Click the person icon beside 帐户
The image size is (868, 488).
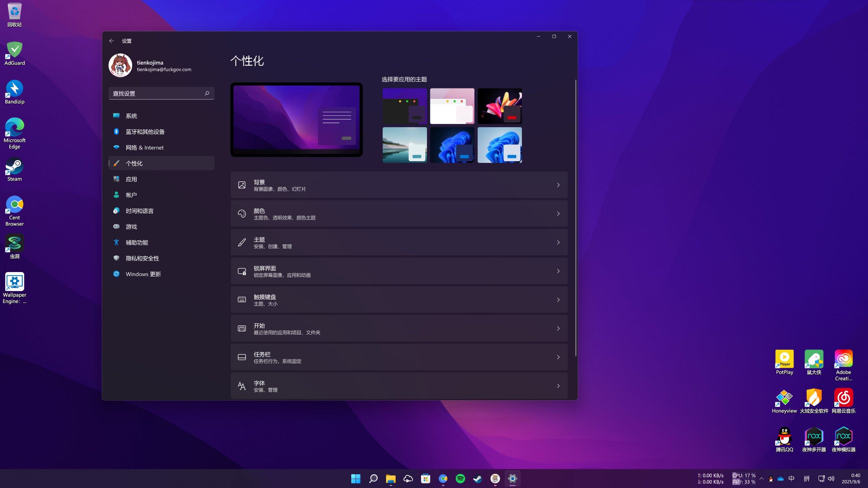click(x=116, y=195)
